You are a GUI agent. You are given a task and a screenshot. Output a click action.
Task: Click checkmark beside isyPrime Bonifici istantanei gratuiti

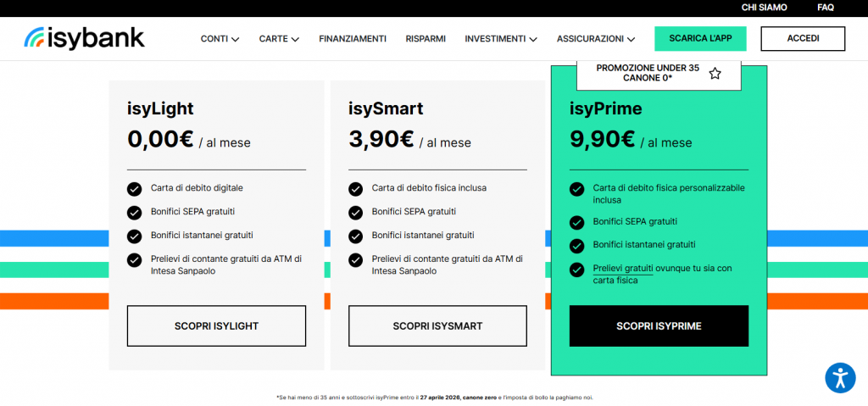[577, 246]
